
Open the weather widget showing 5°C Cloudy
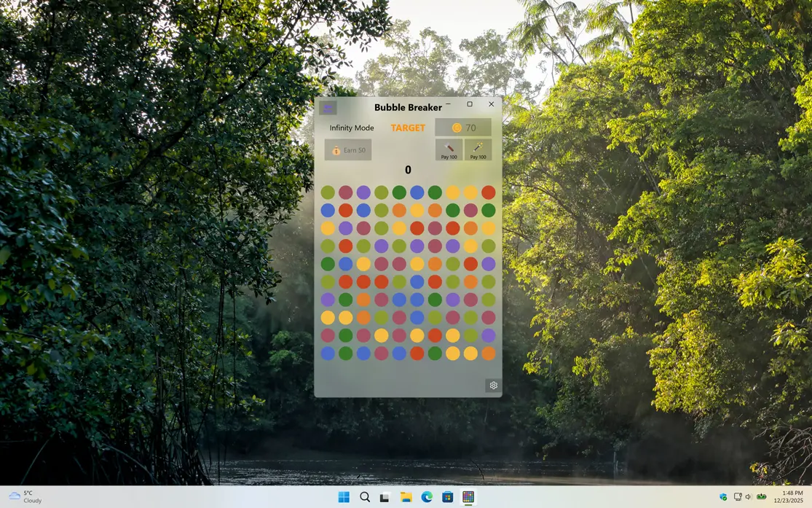click(x=25, y=497)
